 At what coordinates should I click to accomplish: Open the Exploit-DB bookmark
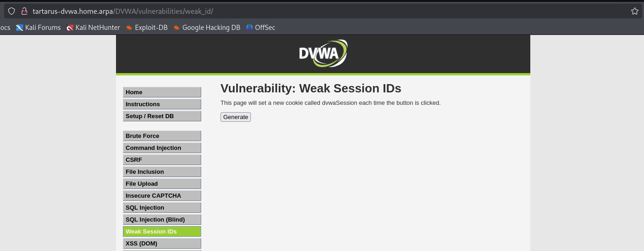tap(147, 28)
